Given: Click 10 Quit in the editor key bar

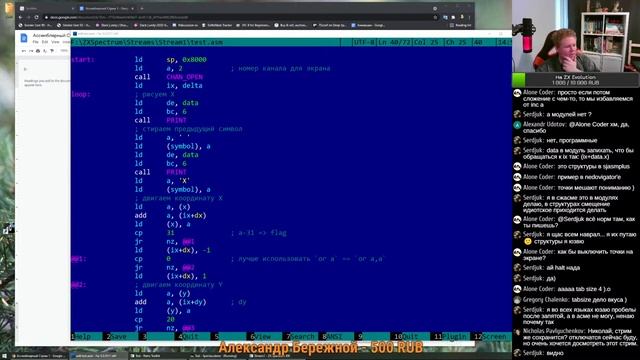Looking at the screenshot, I should [411, 336].
